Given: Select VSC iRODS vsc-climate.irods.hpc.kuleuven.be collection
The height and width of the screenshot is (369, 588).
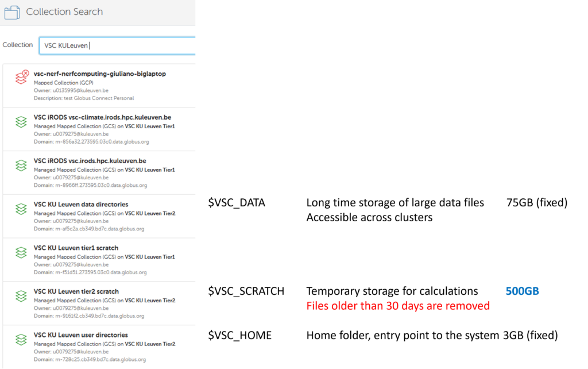Looking at the screenshot, I should tap(102, 117).
